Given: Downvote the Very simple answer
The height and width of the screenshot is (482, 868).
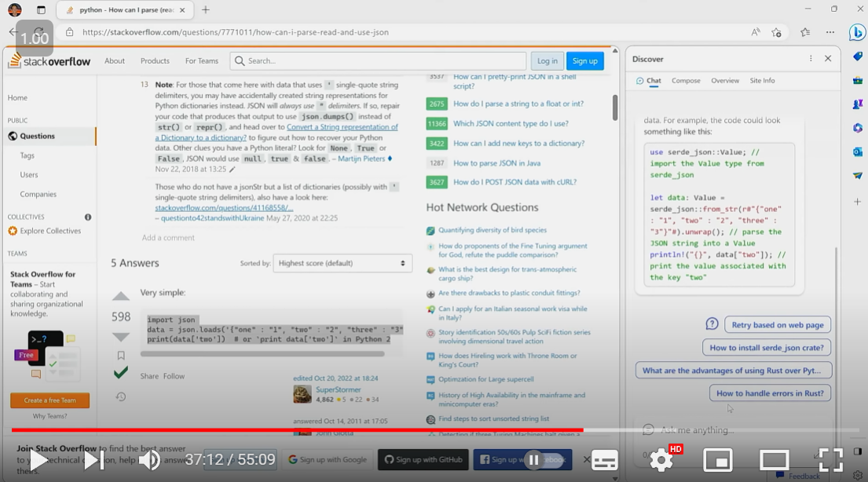Looking at the screenshot, I should coord(121,337).
